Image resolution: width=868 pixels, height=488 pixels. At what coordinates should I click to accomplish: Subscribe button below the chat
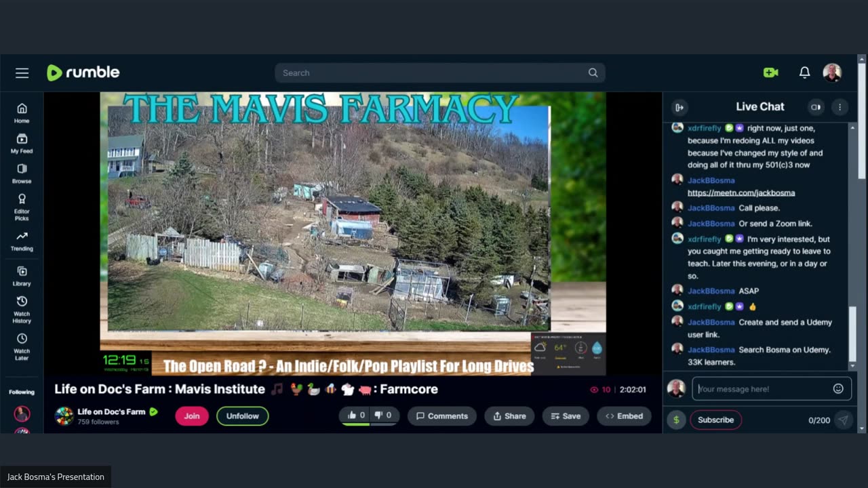coord(715,420)
